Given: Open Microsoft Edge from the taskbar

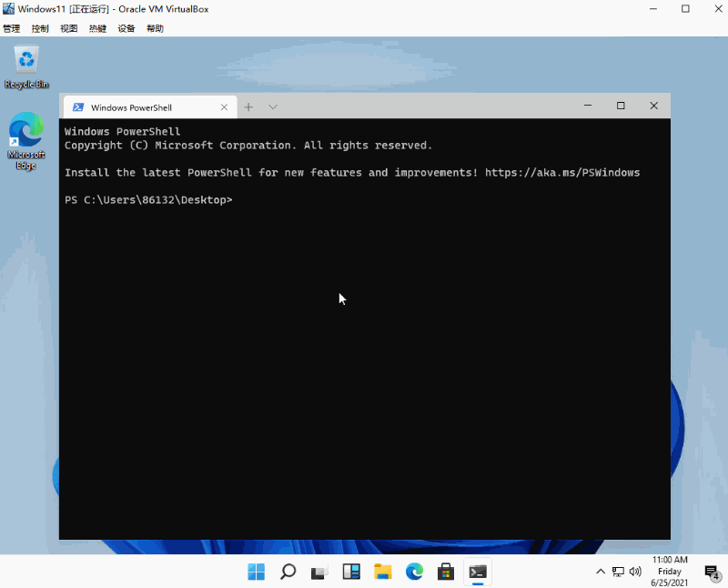Looking at the screenshot, I should tap(414, 572).
